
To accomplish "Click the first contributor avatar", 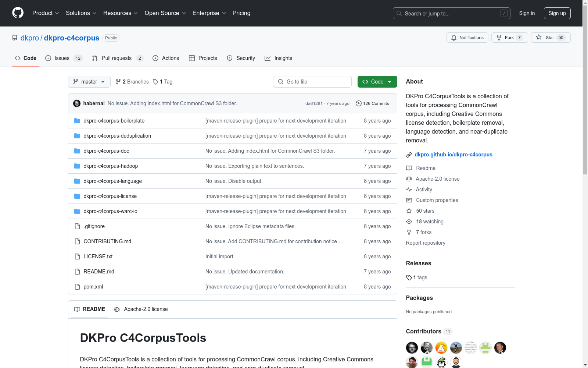I will click(x=412, y=348).
